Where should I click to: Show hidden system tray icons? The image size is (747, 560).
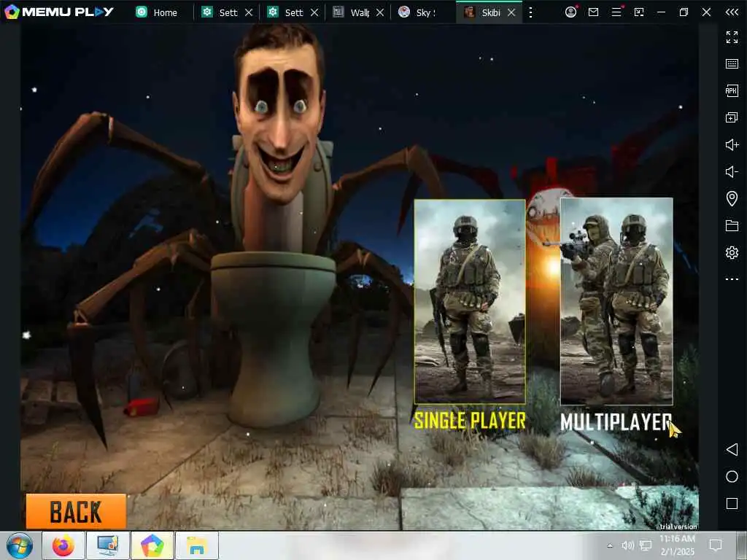[x=610, y=545]
